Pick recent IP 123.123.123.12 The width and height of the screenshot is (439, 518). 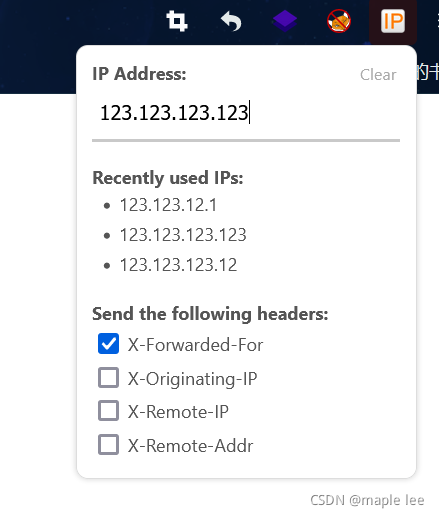click(x=178, y=265)
